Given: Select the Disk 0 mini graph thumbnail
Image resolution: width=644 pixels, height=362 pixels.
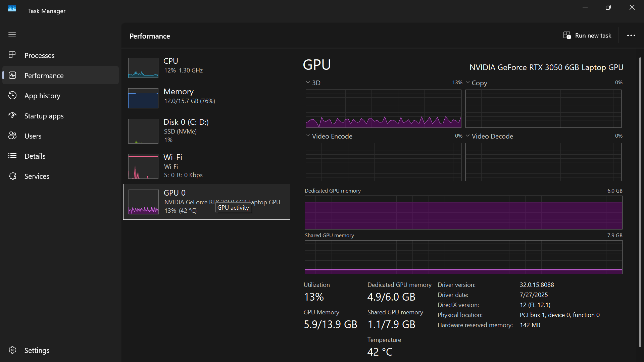Looking at the screenshot, I should pyautogui.click(x=143, y=131).
